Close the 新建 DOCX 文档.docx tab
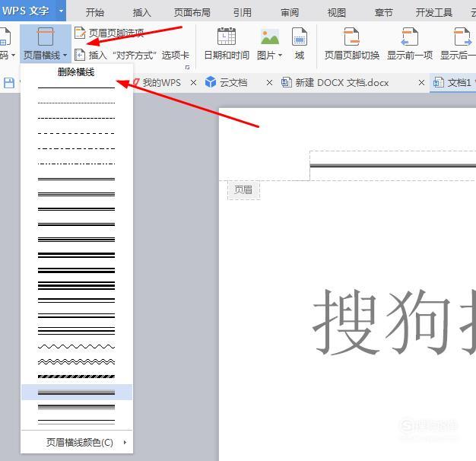476x461 pixels. pyautogui.click(x=421, y=83)
